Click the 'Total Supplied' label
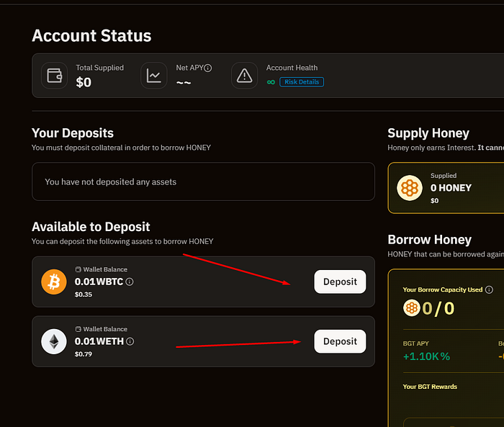Screen dimensions: 504x427 [99, 68]
